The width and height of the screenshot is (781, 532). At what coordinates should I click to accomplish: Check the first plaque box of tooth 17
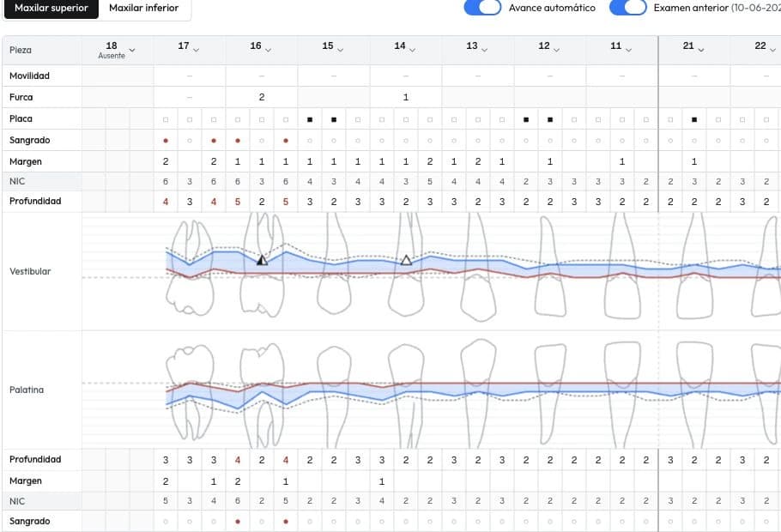(166, 119)
